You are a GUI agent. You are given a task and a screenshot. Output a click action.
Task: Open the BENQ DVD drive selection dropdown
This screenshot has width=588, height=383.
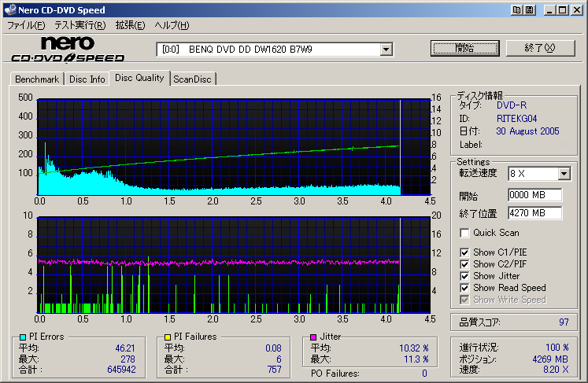coord(386,50)
